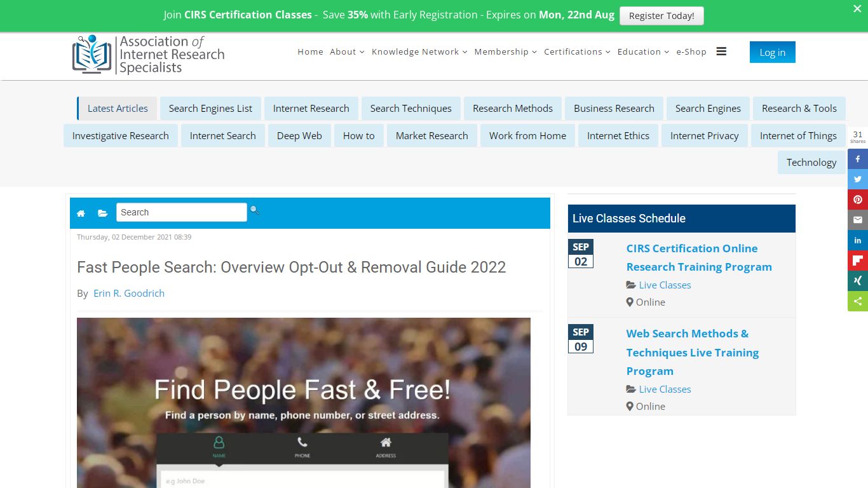The width and height of the screenshot is (868, 488).
Task: Open the Internet of Things category
Action: [798, 136]
